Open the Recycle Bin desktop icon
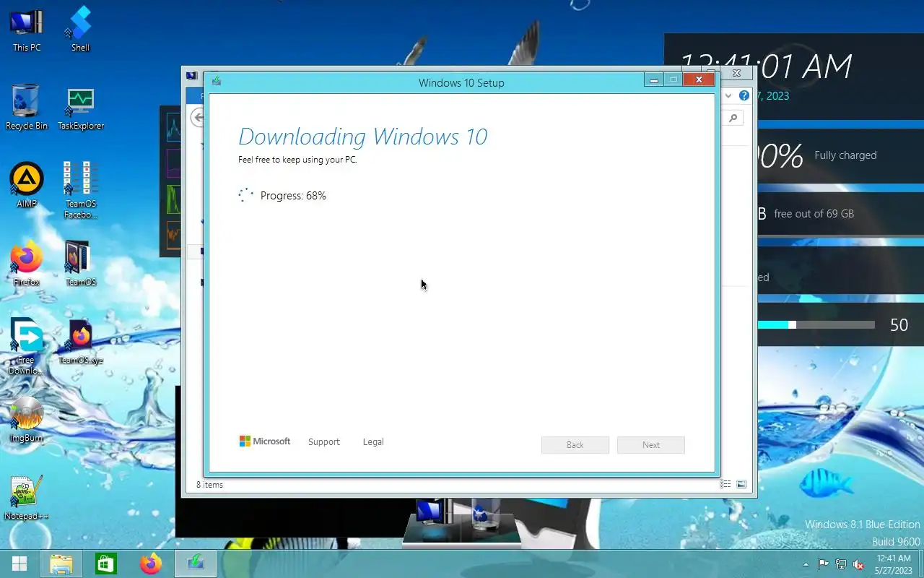Viewport: 924px width, 578px height. pyautogui.click(x=27, y=107)
